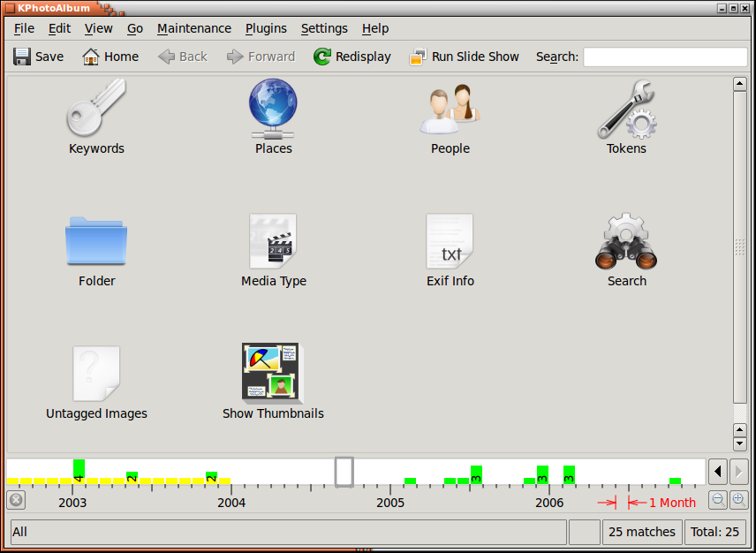Focus the Search text field

[665, 57]
